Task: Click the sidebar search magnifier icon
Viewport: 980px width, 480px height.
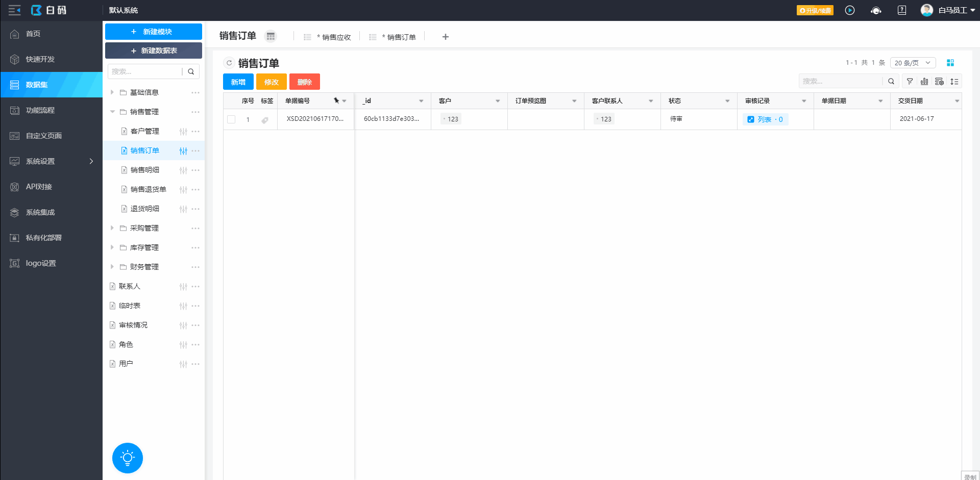Action: (191, 71)
